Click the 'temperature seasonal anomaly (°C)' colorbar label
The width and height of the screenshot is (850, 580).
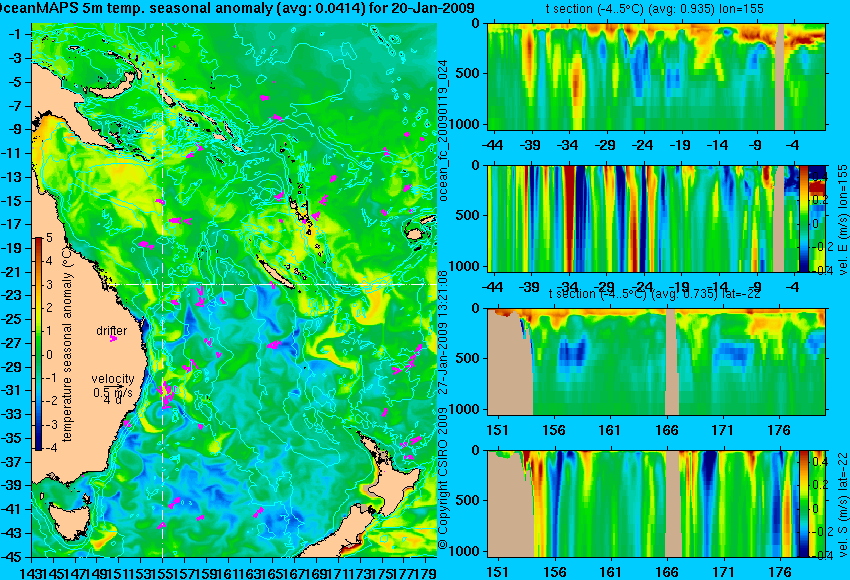pyautogui.click(x=67, y=343)
